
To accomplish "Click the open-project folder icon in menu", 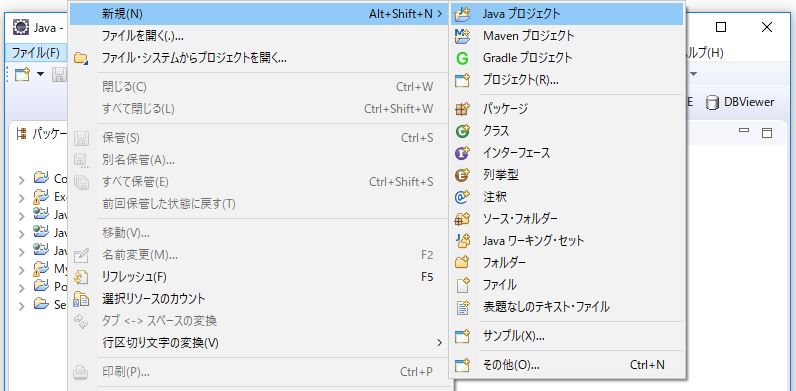I will point(81,58).
